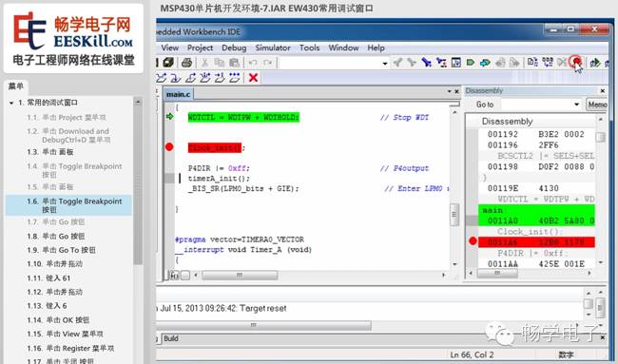Click the Paste toolbar icon
Viewport: 618px width, 364px height.
(234, 62)
